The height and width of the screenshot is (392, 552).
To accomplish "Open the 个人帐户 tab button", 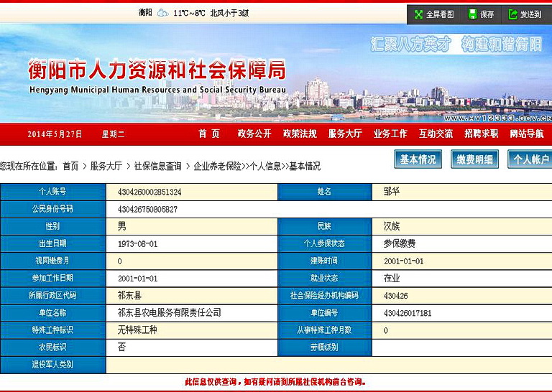I will click(530, 159).
